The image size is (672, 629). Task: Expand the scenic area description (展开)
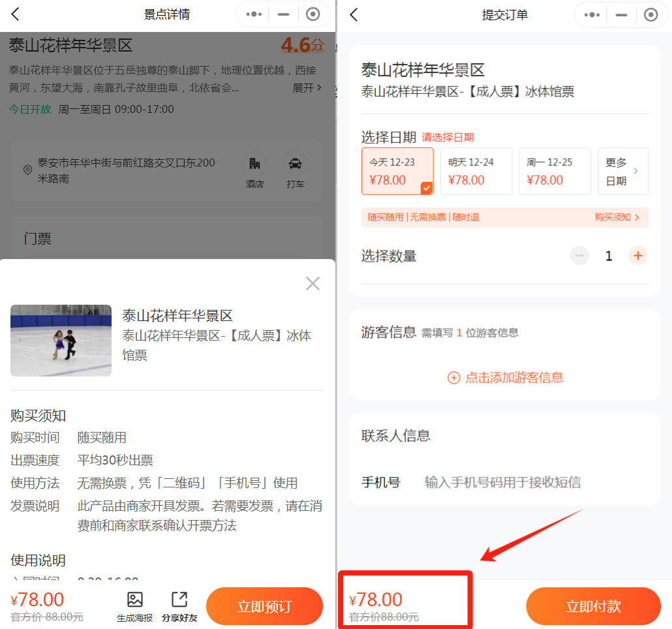pos(307,88)
